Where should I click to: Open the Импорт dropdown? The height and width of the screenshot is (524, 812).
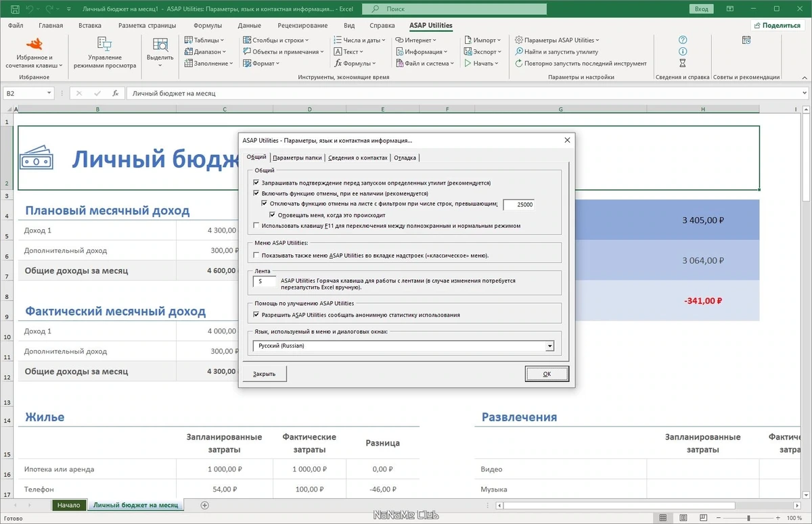(482, 40)
